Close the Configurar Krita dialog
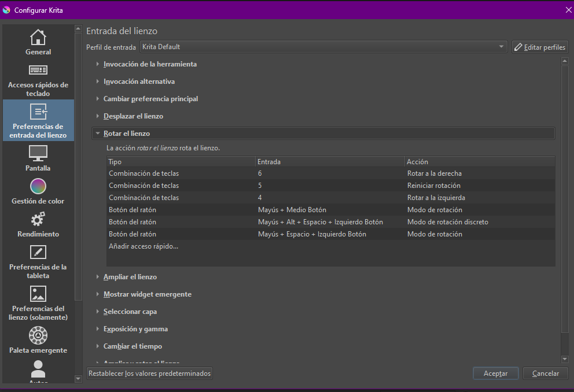 point(569,10)
